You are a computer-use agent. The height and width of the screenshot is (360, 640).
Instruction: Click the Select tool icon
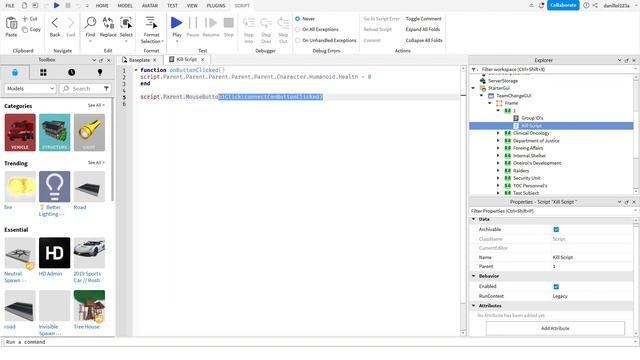[126, 23]
